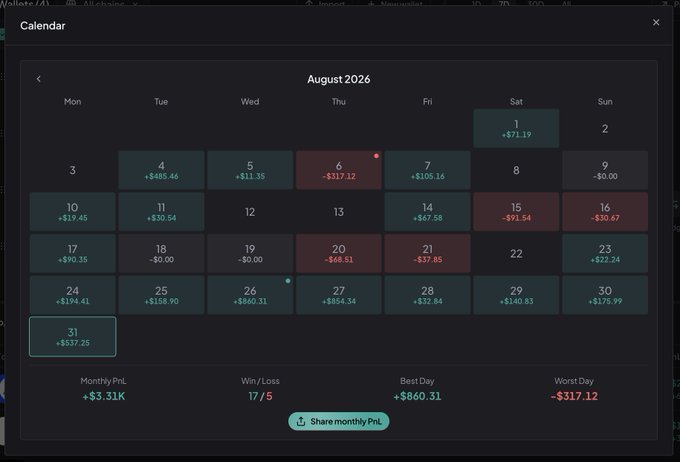Close the Calendar dialog
680x462 pixels.
tap(656, 23)
